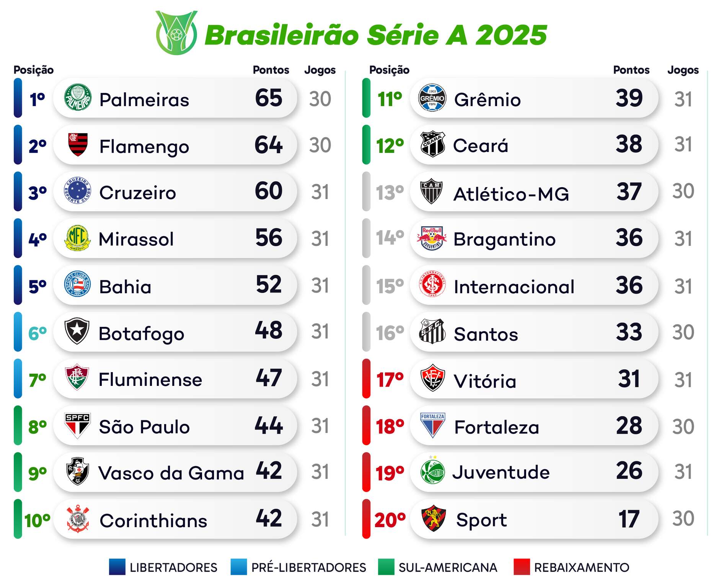This screenshot has height=588, width=719.
Task: Select the Atlético-MG team name
Action: coord(511,194)
